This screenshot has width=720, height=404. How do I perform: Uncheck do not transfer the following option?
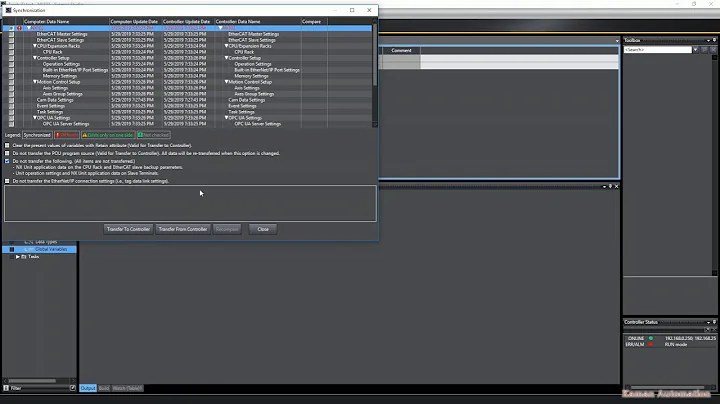(7, 161)
